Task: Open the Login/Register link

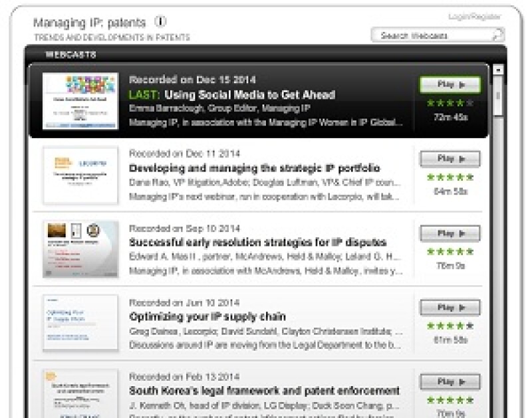Action: point(474,17)
